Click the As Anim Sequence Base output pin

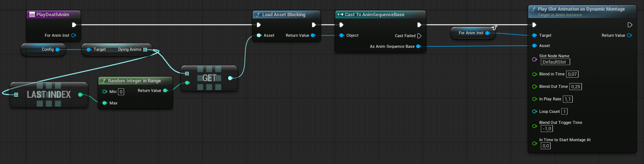click(418, 47)
